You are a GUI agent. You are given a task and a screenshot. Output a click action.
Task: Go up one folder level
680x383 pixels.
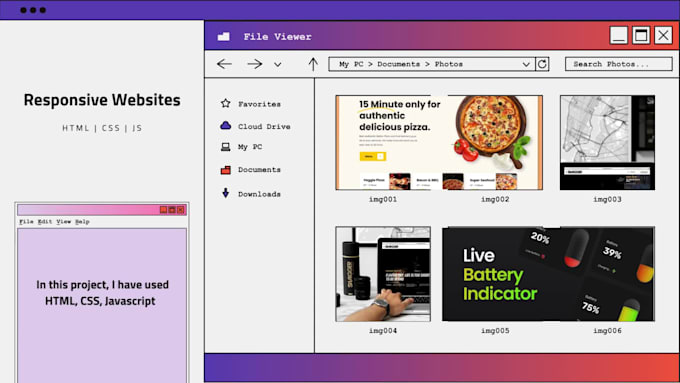(313, 64)
